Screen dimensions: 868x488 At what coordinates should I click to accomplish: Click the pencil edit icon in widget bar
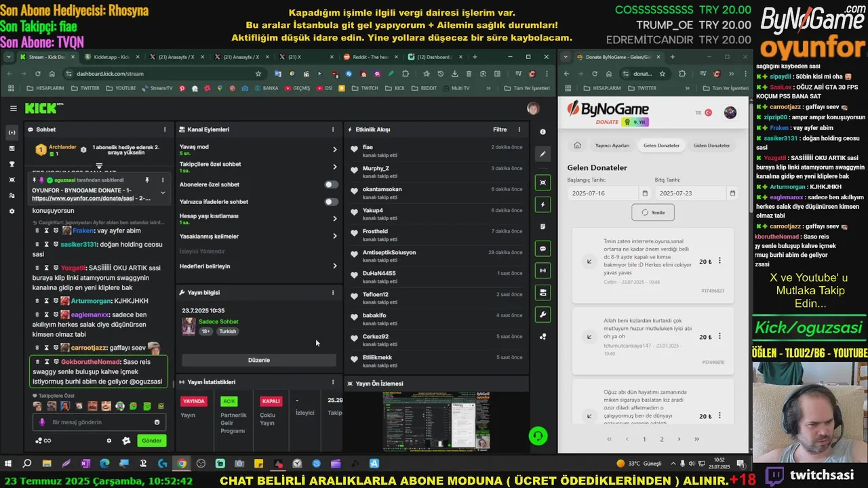(542, 154)
